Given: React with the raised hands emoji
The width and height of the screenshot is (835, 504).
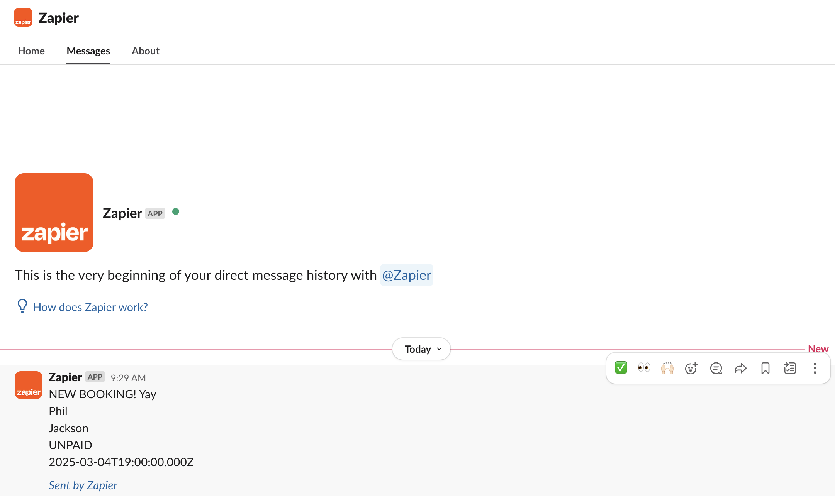Looking at the screenshot, I should coord(667,368).
